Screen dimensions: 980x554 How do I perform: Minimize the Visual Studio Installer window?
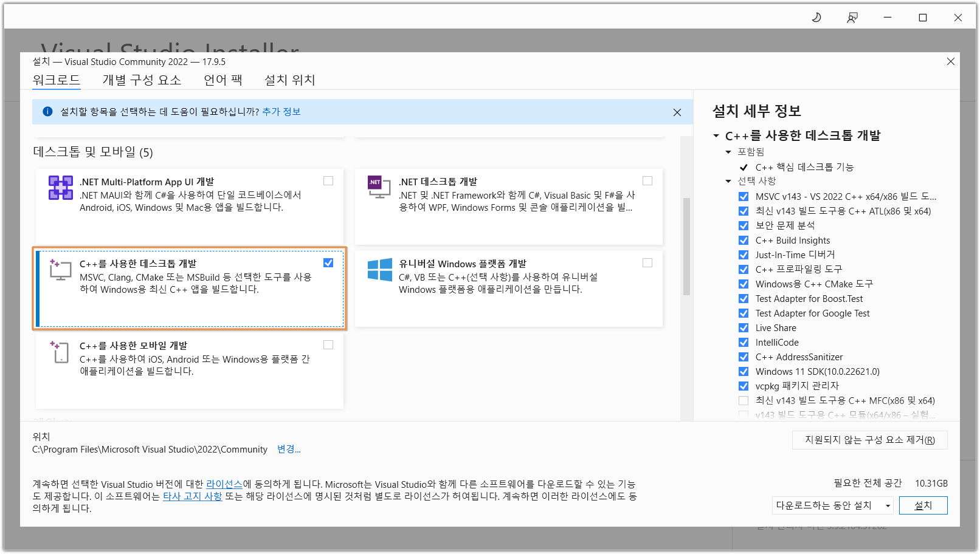point(888,18)
